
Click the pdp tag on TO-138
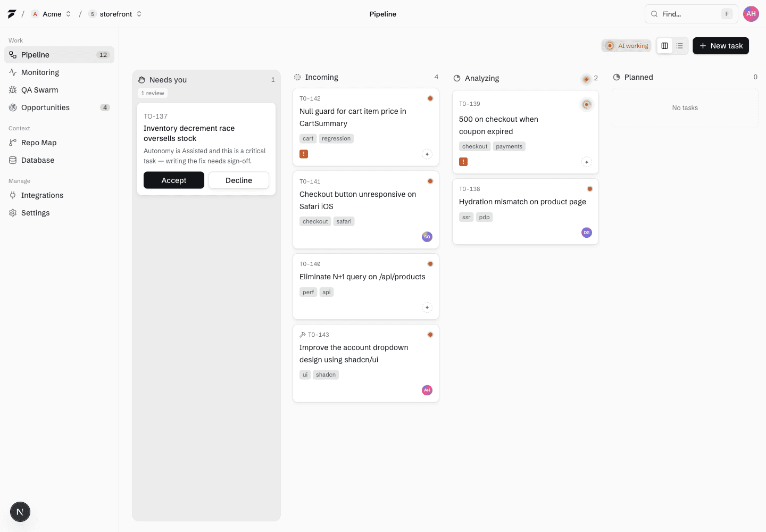click(x=484, y=217)
